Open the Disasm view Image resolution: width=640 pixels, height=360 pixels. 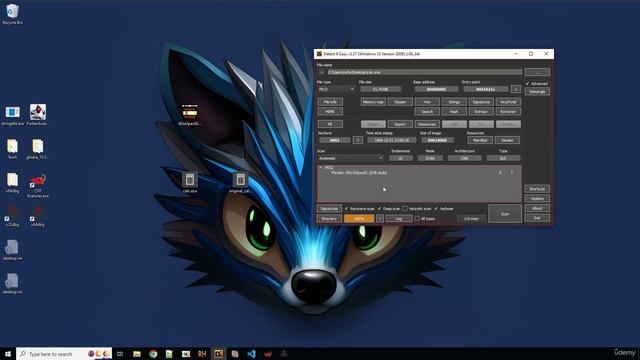(400, 102)
